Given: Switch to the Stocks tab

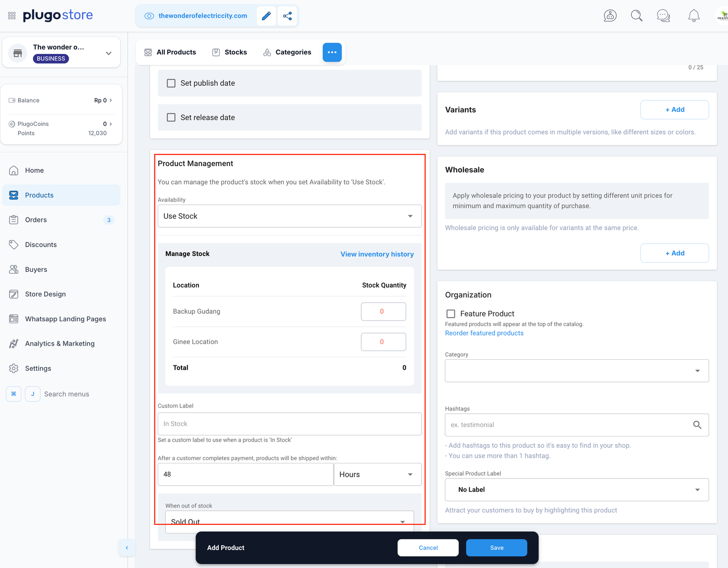Looking at the screenshot, I should tap(230, 52).
